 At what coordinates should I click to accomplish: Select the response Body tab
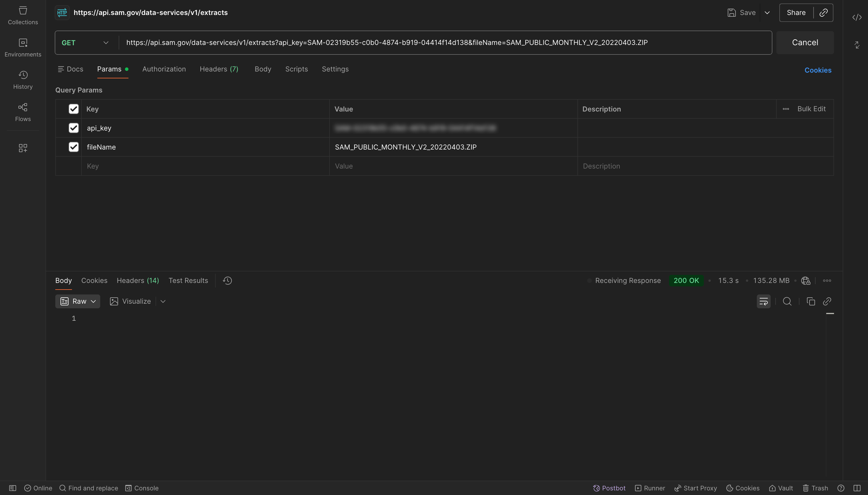coord(64,280)
